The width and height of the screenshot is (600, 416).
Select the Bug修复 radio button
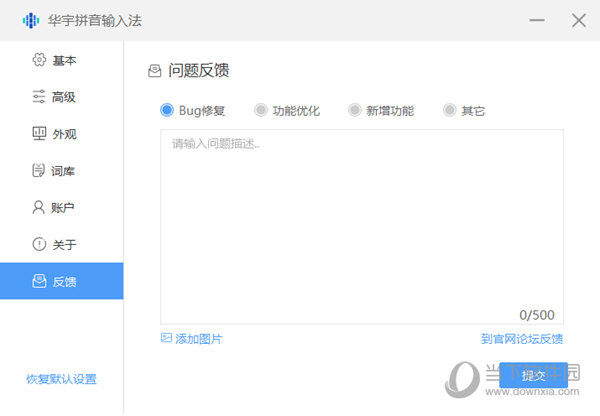pos(167,110)
